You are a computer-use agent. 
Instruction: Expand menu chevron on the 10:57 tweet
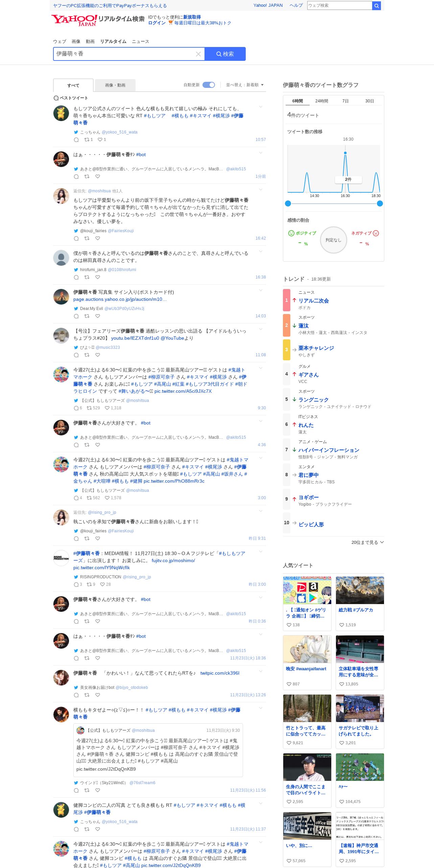click(261, 107)
